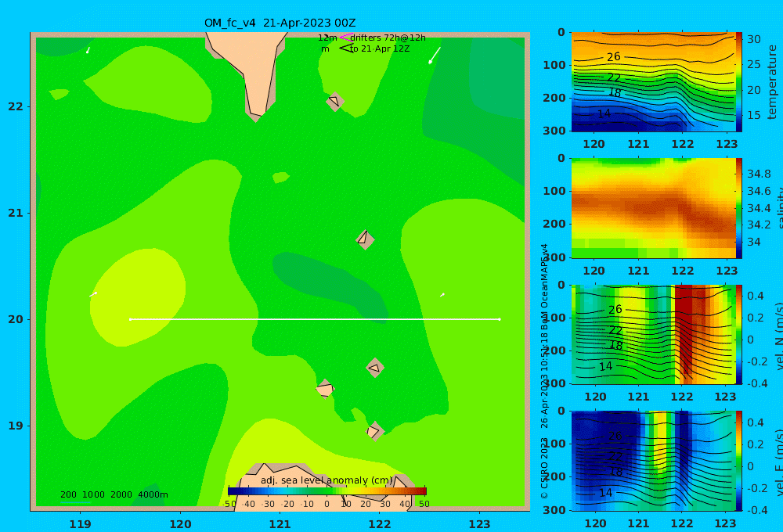Click the white drifter mark west of the yellow high near 20.2N

pyautogui.click(x=93, y=294)
